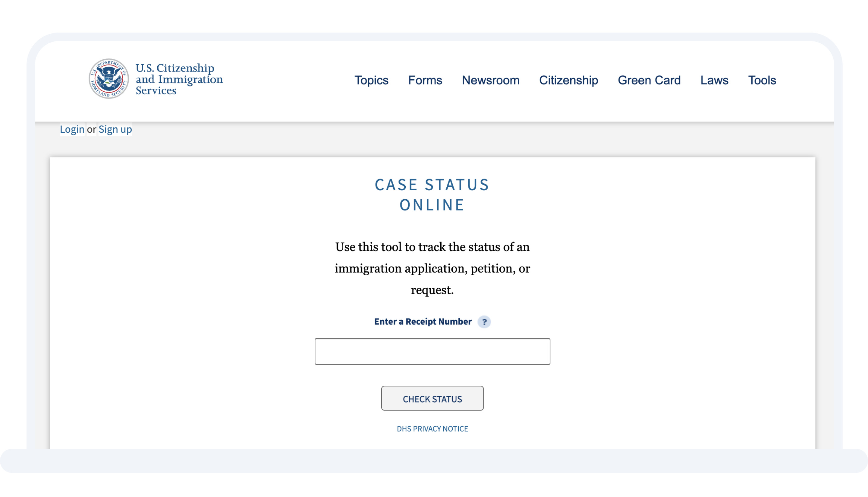The image size is (868, 497).
Task: Open the Citizenship menu item
Action: [x=568, y=80]
